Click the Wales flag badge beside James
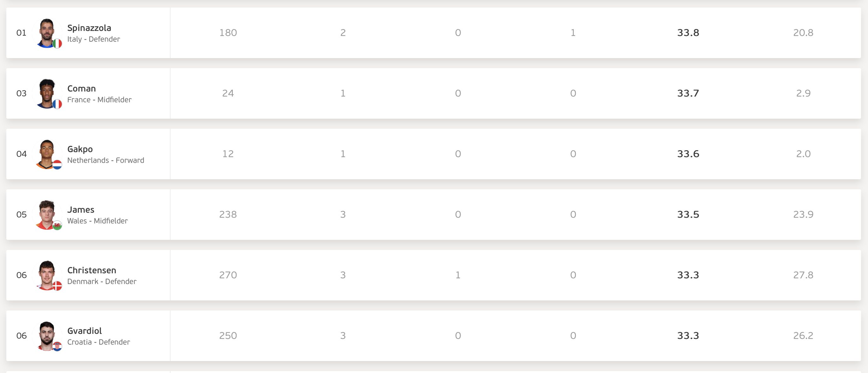The image size is (868, 373). pyautogui.click(x=57, y=225)
